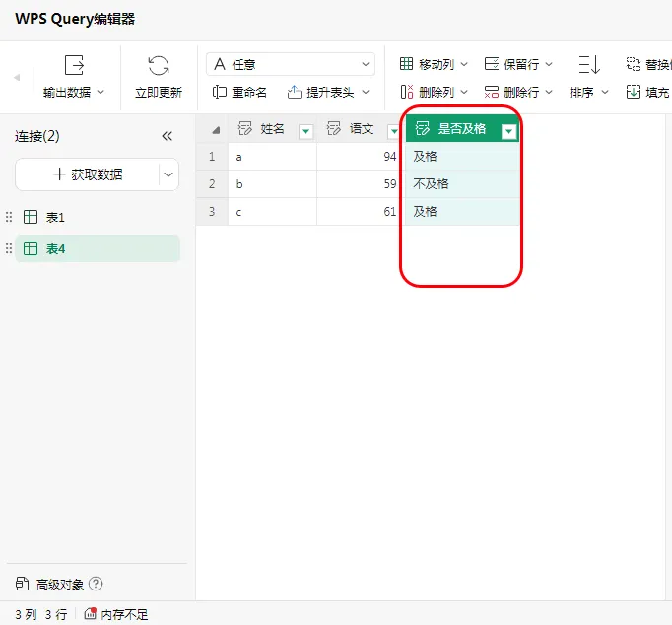Click the 保留行 keep rows icon

[x=492, y=64]
